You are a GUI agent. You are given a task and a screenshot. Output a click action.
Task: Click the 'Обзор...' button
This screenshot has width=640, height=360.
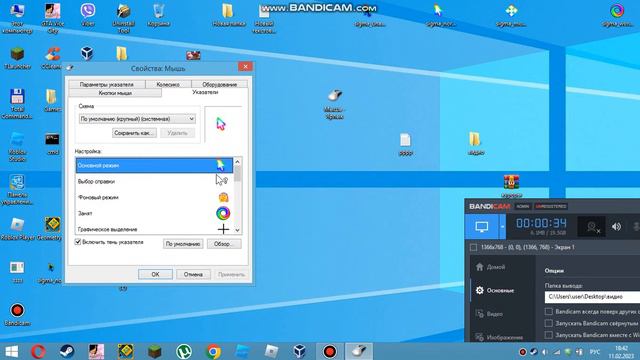[x=223, y=244]
